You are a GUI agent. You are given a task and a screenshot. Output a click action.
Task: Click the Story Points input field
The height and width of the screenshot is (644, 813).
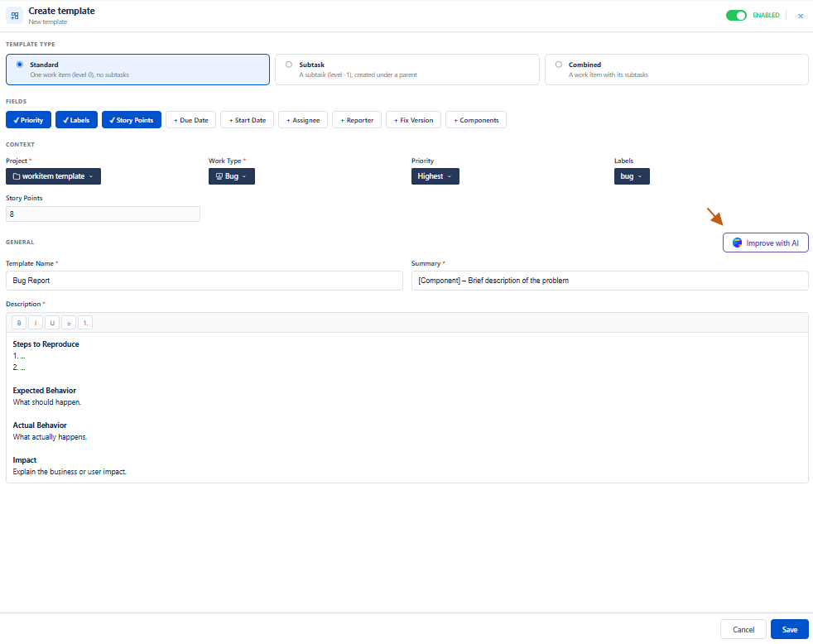(x=103, y=214)
